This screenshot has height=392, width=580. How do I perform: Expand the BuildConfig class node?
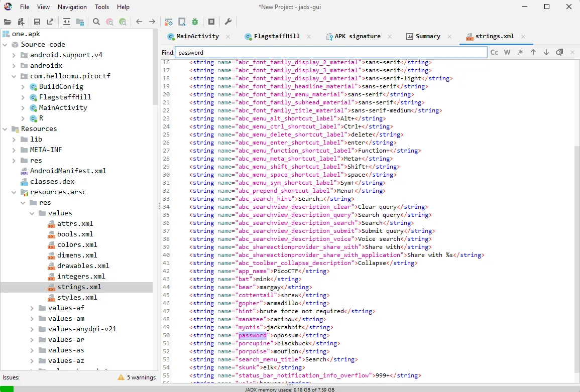click(x=23, y=87)
